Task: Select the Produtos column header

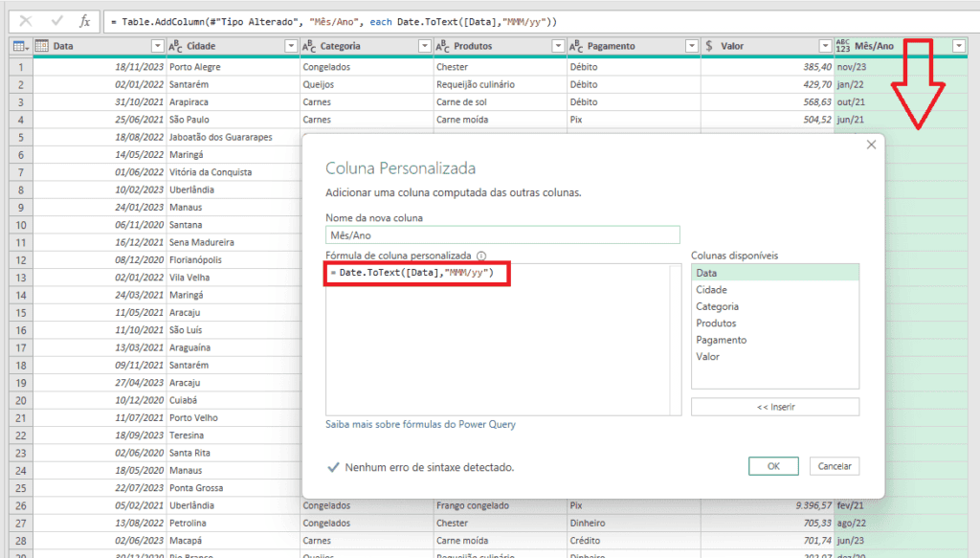Action: click(501, 46)
